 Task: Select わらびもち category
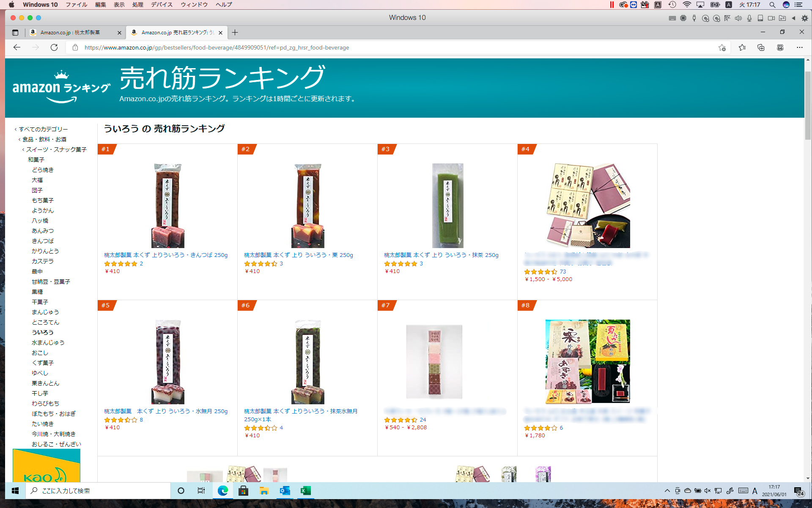(x=45, y=403)
